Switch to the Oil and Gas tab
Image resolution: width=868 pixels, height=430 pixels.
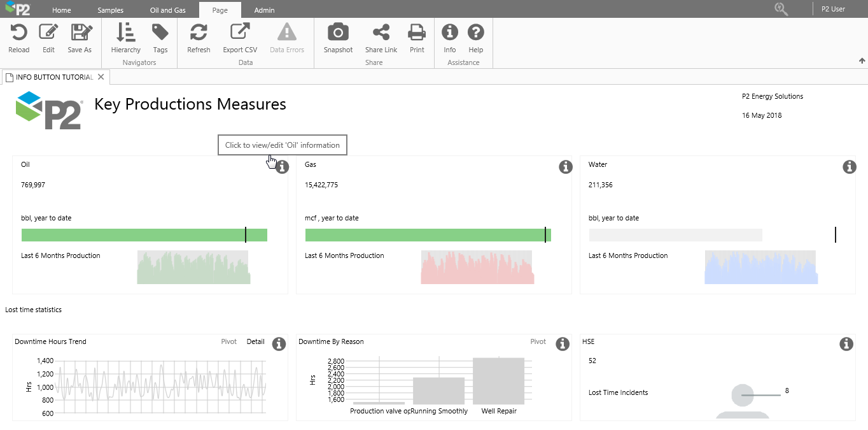[167, 10]
